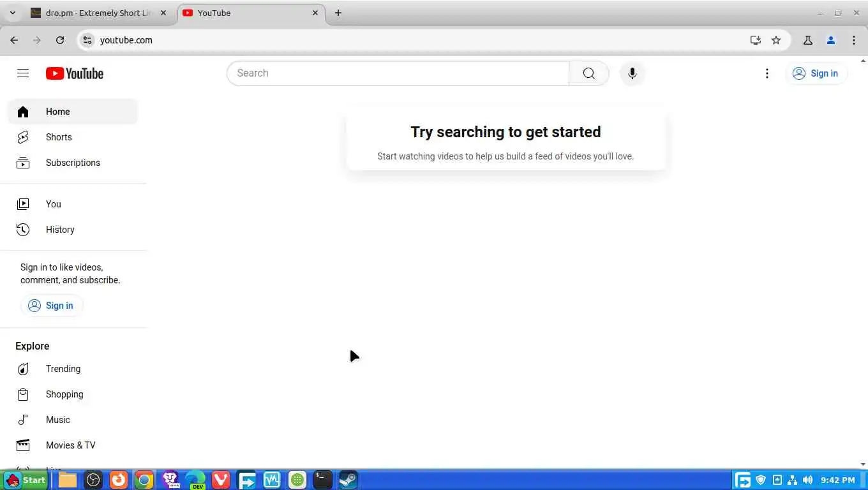Select Home in the sidebar
This screenshot has width=868, height=490.
click(x=73, y=112)
